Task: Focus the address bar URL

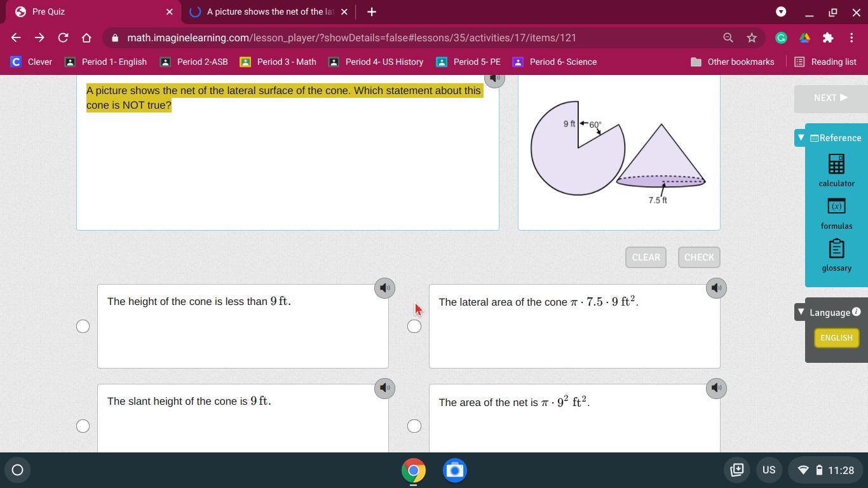Action: click(351, 38)
